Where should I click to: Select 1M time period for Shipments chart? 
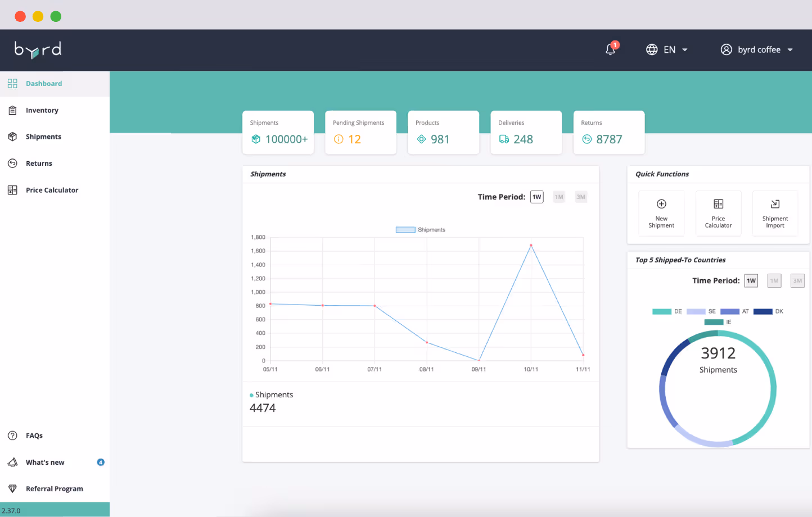(559, 197)
